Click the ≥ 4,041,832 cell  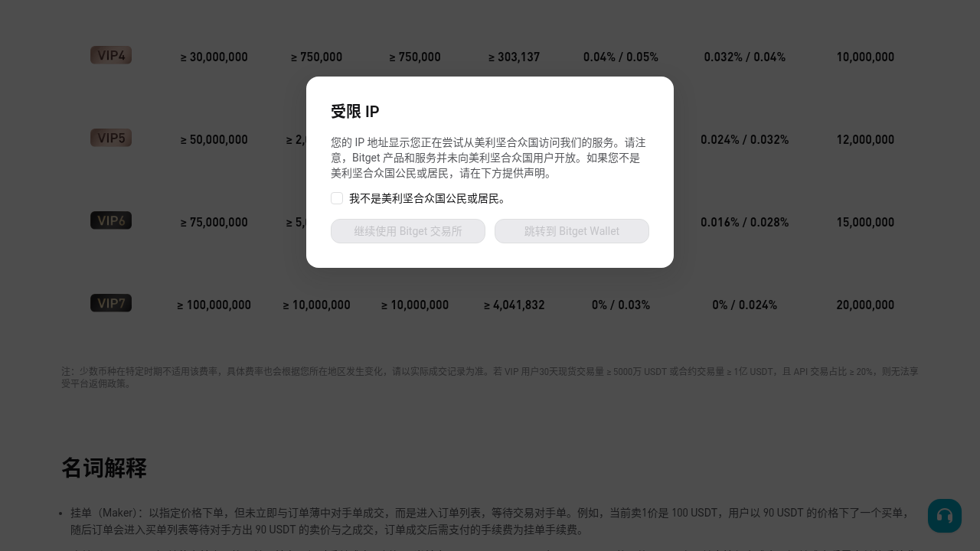pyautogui.click(x=514, y=305)
